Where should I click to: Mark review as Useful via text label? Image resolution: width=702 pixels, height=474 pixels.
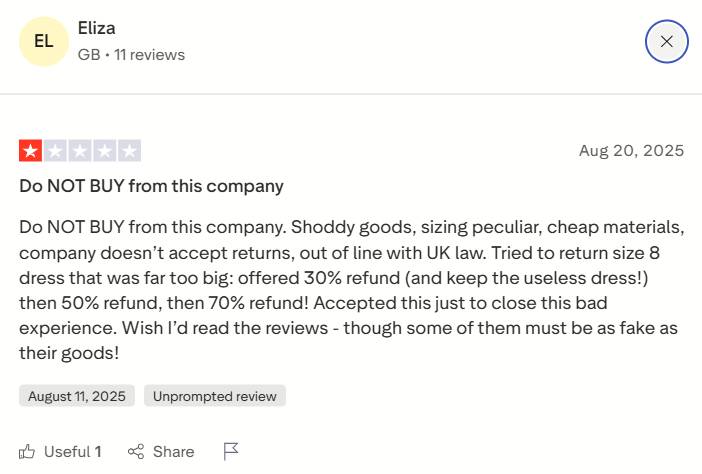[67, 452]
